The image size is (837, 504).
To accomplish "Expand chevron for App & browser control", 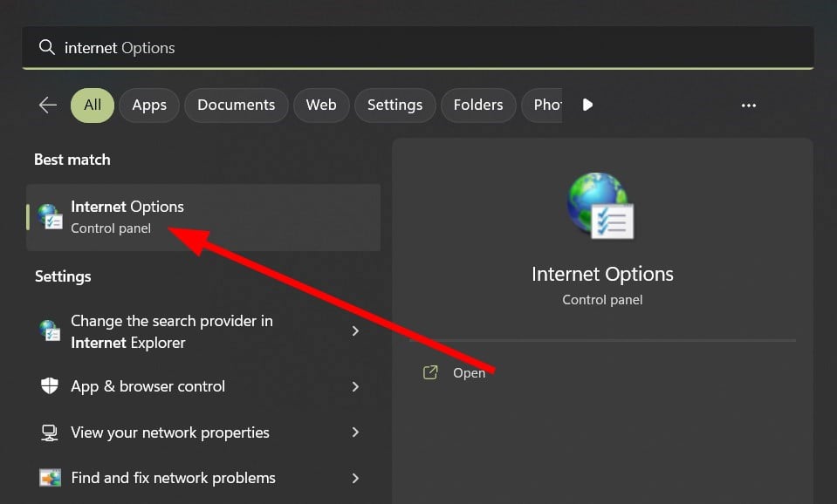I will pyautogui.click(x=355, y=386).
